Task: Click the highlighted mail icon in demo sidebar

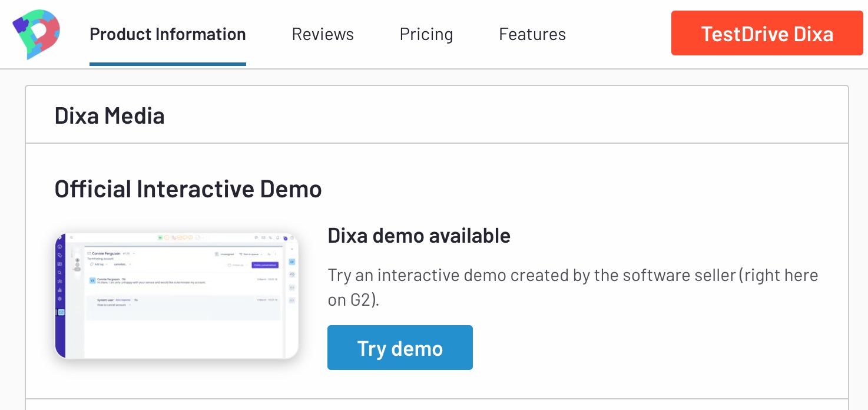Action: [61, 312]
